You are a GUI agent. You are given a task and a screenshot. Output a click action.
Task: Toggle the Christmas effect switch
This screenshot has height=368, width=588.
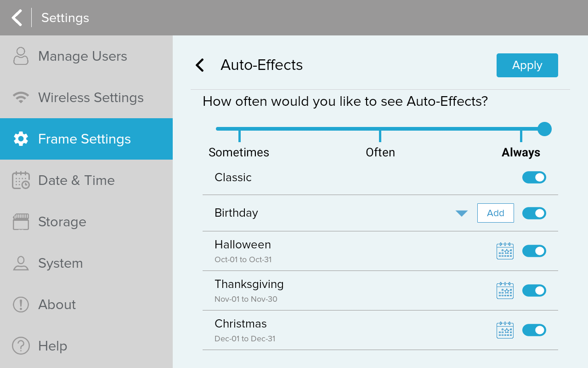pos(534,330)
